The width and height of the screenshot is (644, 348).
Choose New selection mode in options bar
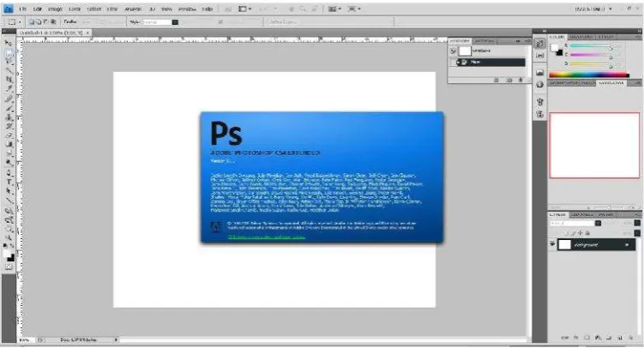(31, 21)
